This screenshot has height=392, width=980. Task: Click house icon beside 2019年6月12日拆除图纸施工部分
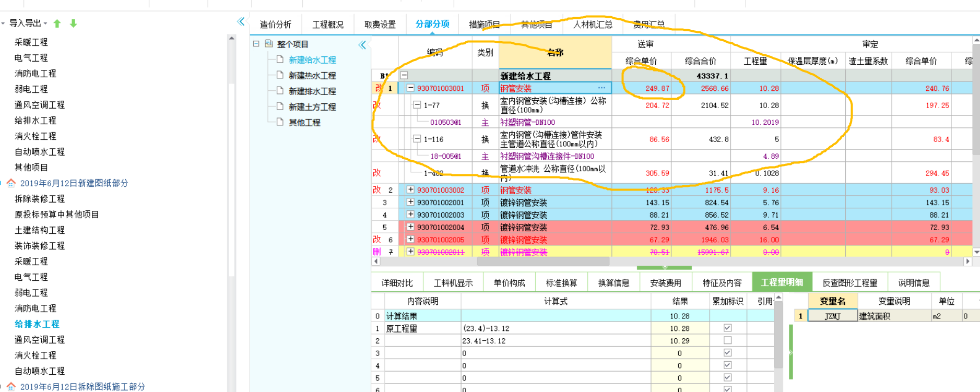pyautogui.click(x=11, y=387)
